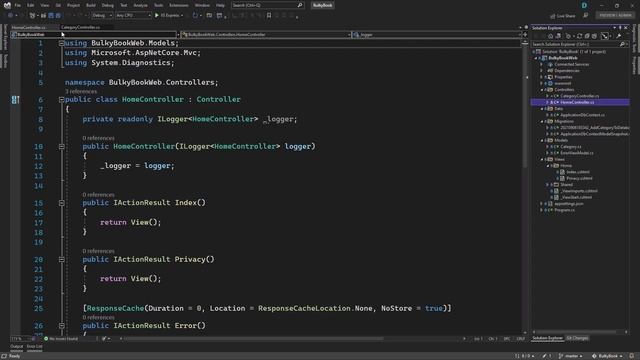Click the '3 references' CodeLens above HomeController class
This screenshot has height=360, width=640.
coord(81,91)
